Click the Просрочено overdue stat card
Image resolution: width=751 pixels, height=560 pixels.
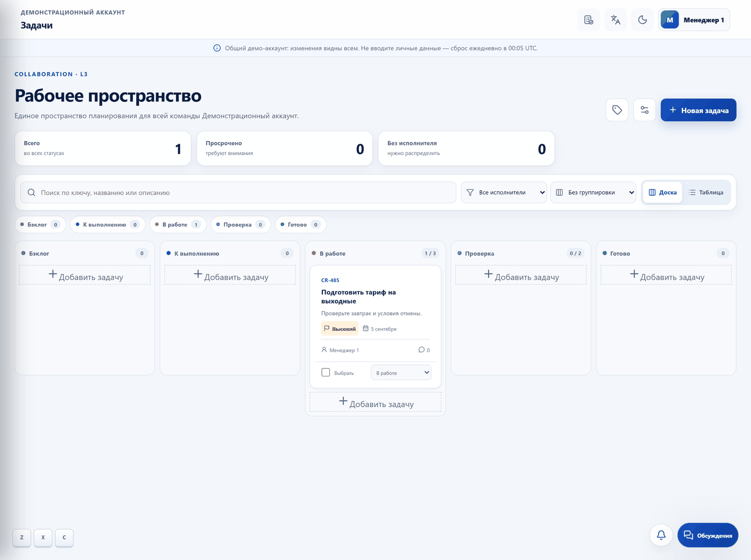(x=285, y=149)
